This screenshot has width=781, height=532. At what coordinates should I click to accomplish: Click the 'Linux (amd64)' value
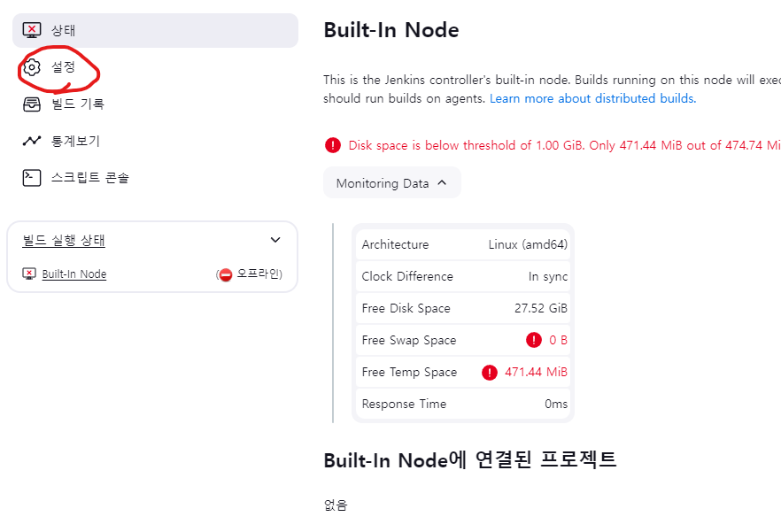click(x=528, y=244)
